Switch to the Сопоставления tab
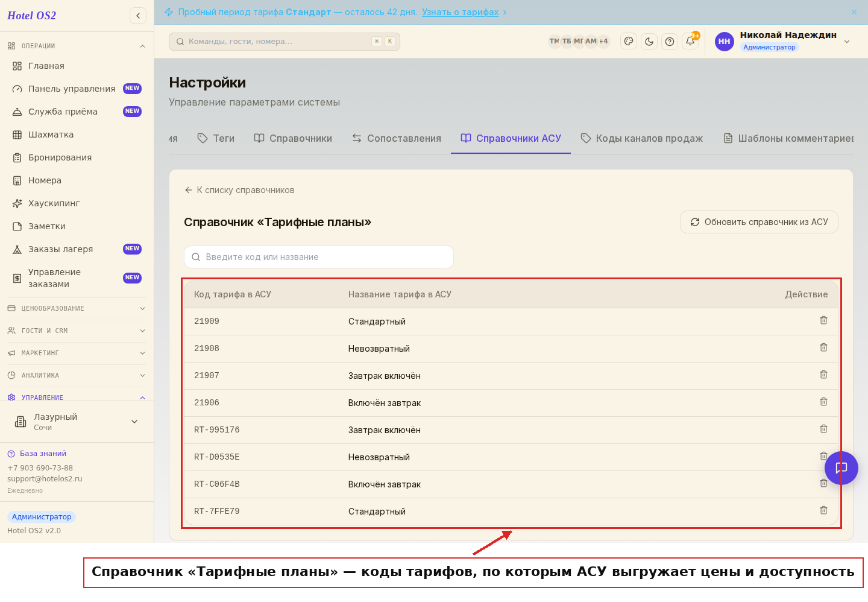Viewport: 868px width, 602px height. (x=397, y=138)
